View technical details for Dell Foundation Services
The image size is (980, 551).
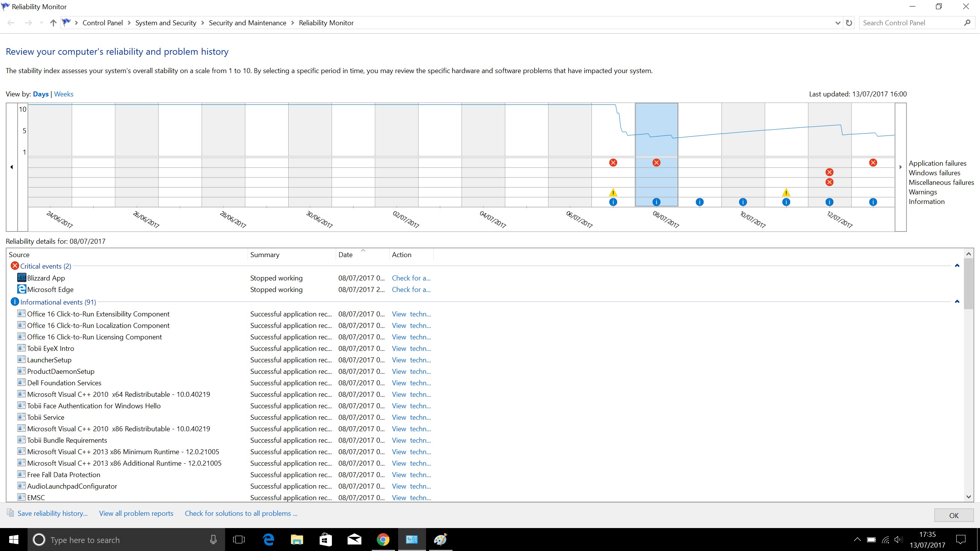click(411, 383)
